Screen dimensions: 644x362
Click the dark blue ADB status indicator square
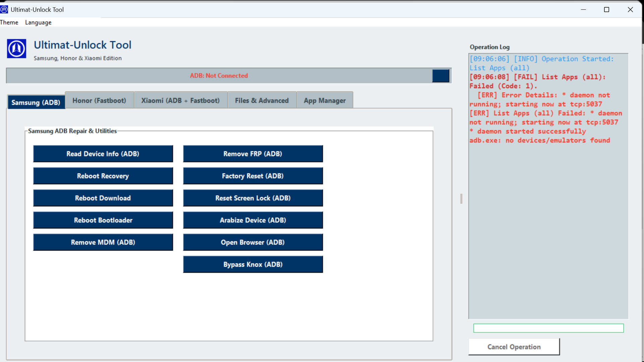click(x=440, y=76)
